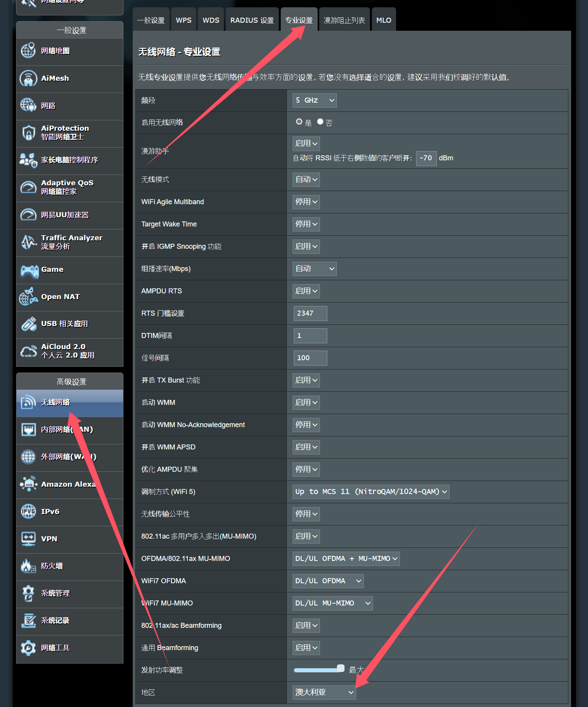Switch to the WPS tab

pos(183,20)
